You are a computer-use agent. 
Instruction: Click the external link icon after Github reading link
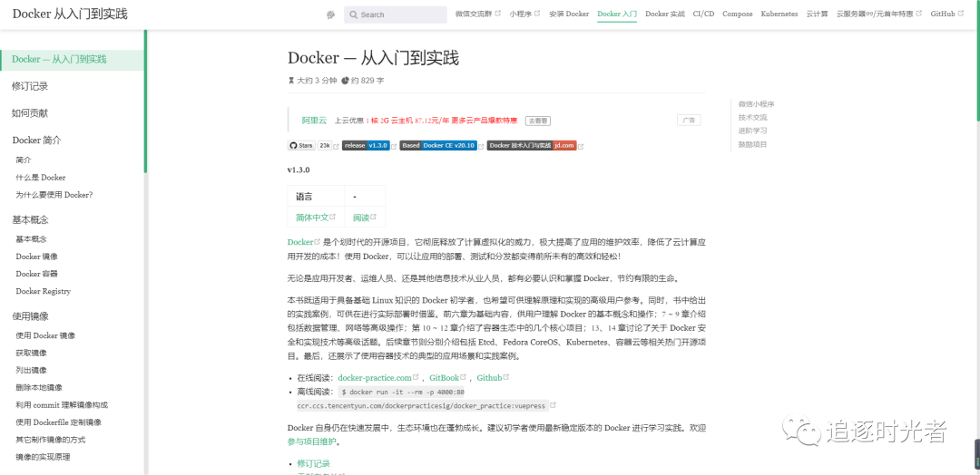click(x=506, y=377)
